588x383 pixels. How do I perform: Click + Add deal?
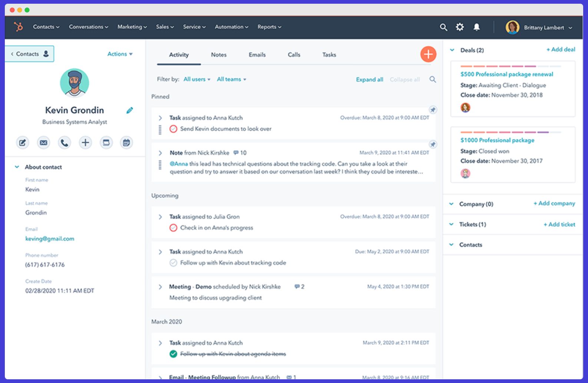coord(561,49)
